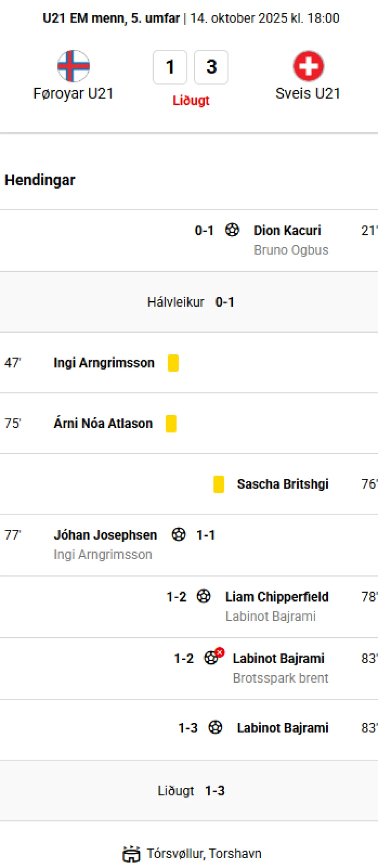This screenshot has height=868, width=378.
Task: Click the home score box showing 1
Action: pos(170,67)
